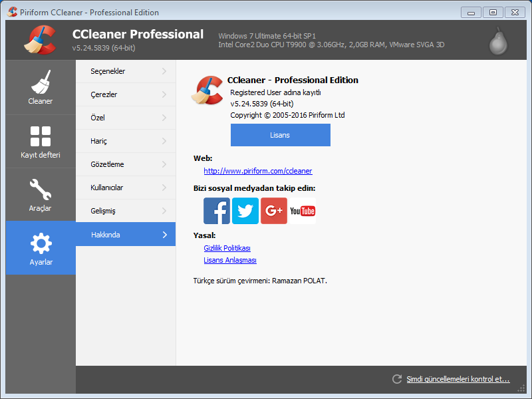Select the Hakkında about page

(x=126, y=235)
